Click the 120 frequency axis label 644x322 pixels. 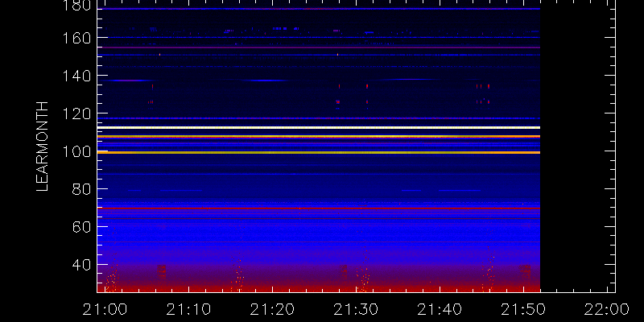tap(76, 114)
